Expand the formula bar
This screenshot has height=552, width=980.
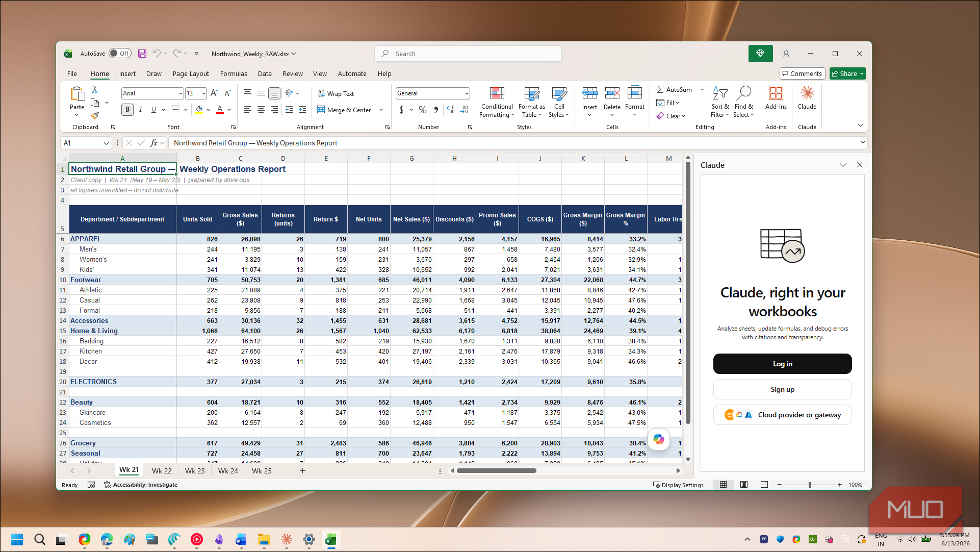pos(862,142)
